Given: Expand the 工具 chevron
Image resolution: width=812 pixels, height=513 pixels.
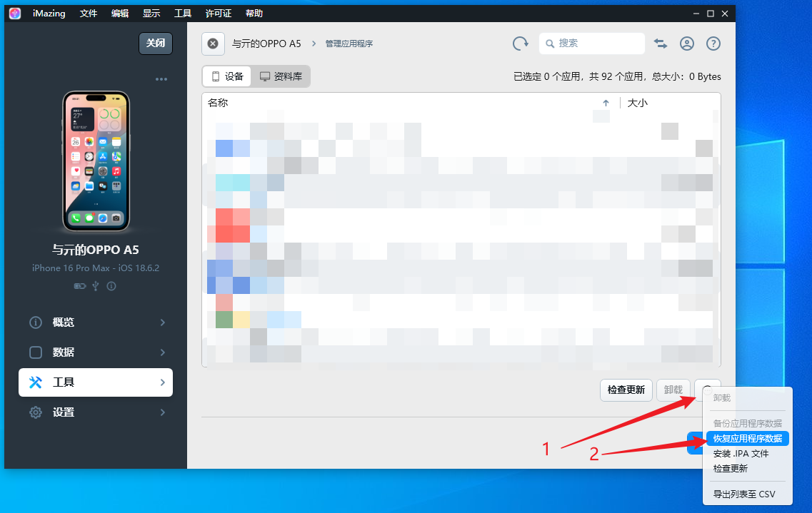Looking at the screenshot, I should (163, 382).
